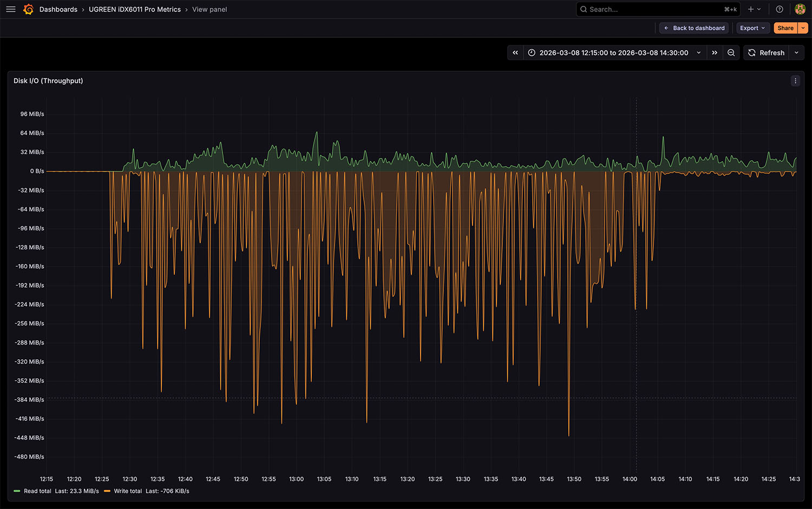Shift time range forward
Image resolution: width=812 pixels, height=509 pixels.
point(715,52)
